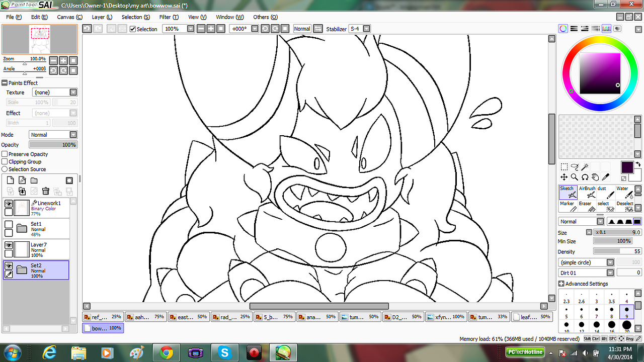
Task: Click the delete layer trash icon
Action: tap(45, 191)
